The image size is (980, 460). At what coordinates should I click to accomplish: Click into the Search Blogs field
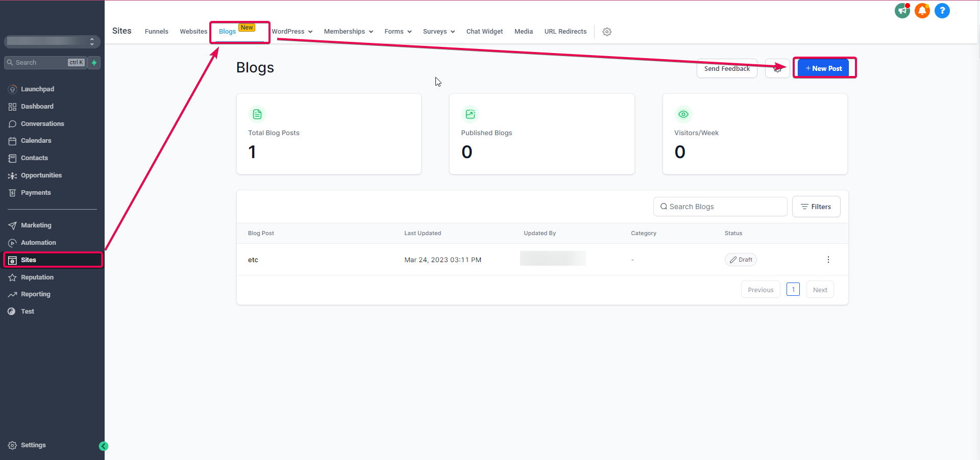click(x=720, y=207)
